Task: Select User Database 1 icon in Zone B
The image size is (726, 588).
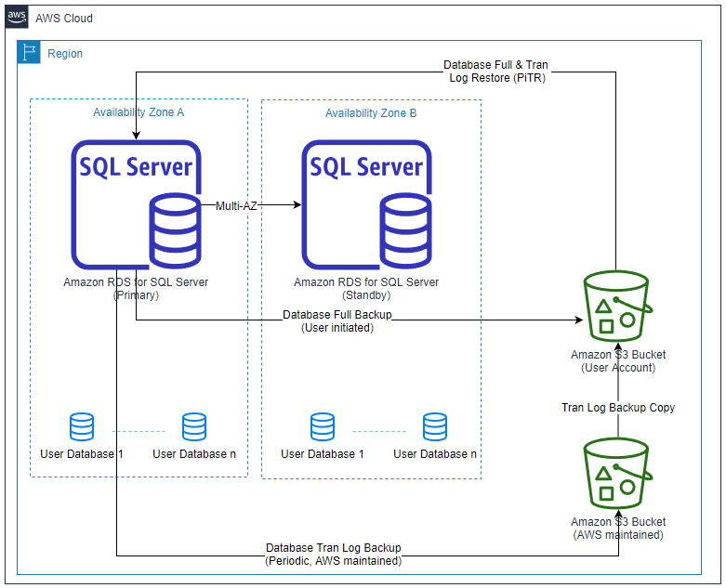Action: (323, 426)
